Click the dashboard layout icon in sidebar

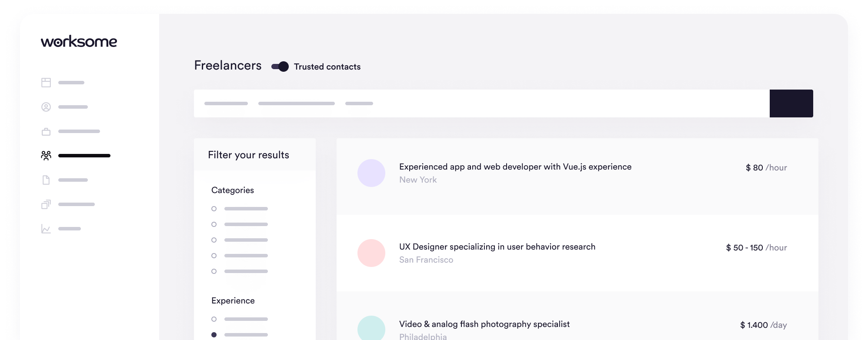[x=46, y=83]
